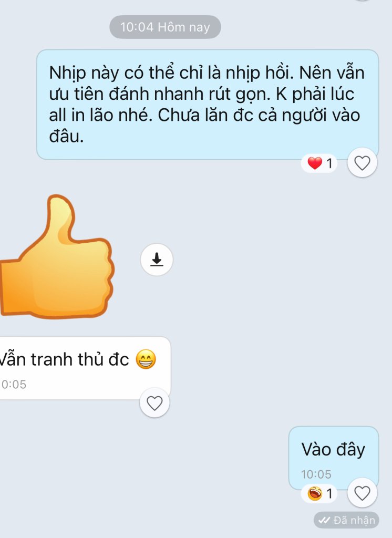Tap the 'all in lão nhé' text line
Viewport: 392px width, 538px height.
[x=100, y=115]
